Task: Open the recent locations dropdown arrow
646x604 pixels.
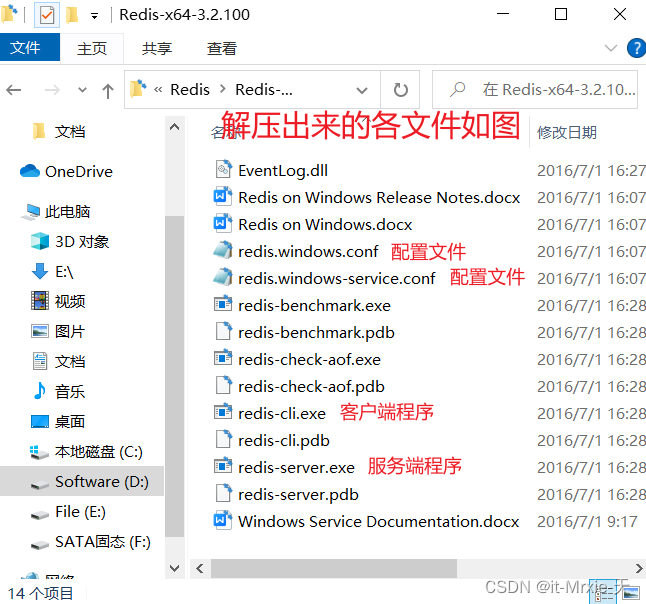Action: click(x=82, y=90)
